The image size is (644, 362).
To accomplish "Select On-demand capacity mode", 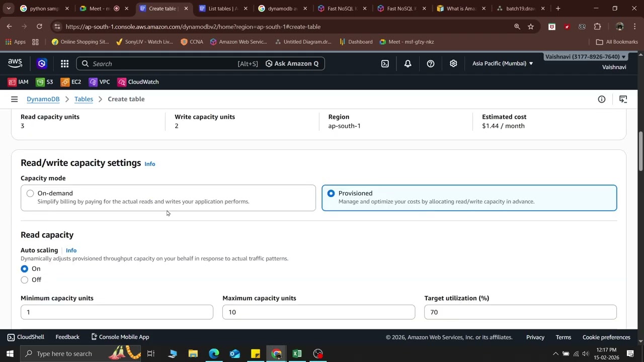I will pos(168,198).
